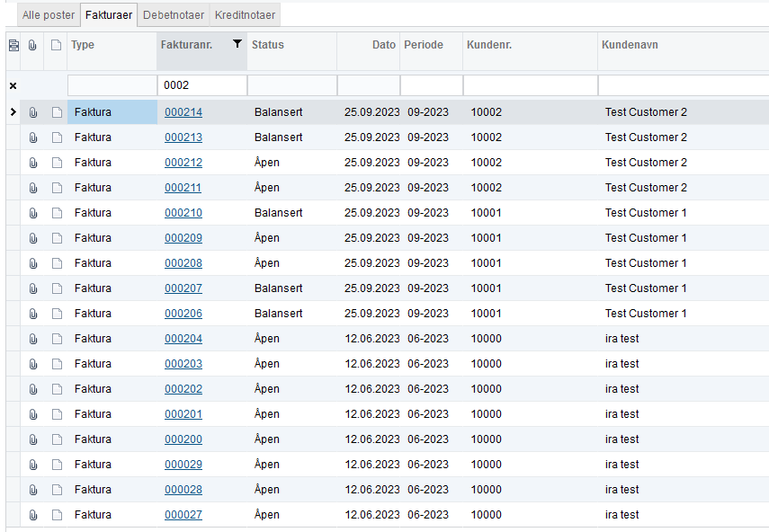The height and width of the screenshot is (532, 769).
Task: Clear filters with the X icon
Action: (x=13, y=85)
